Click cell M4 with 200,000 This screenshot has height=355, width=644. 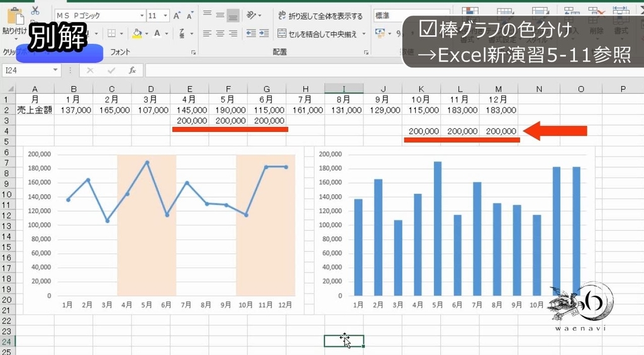click(499, 131)
